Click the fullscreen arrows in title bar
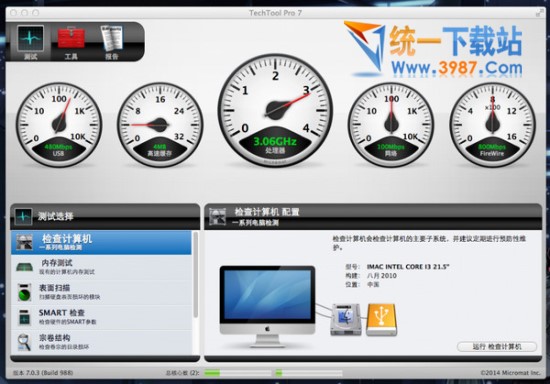The height and width of the screenshot is (384, 550). tap(539, 13)
